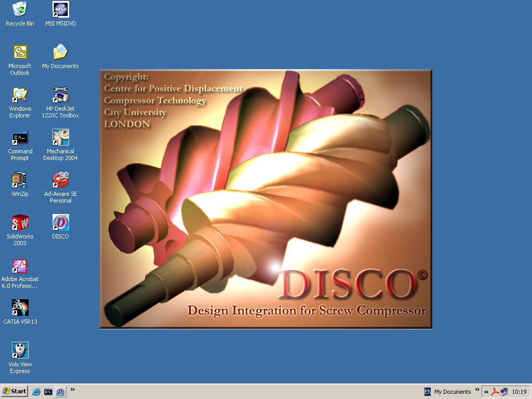The height and width of the screenshot is (399, 532).
Task: Open the Adobe Acrobat tray icon
Action: pyautogui.click(x=495, y=392)
